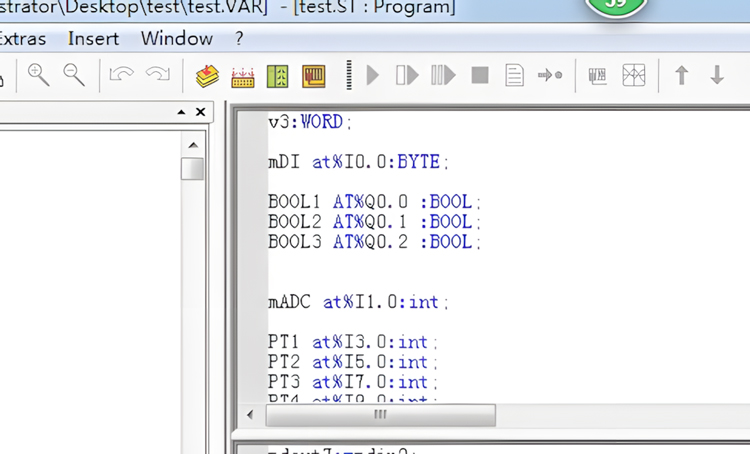The height and width of the screenshot is (454, 750).
Task: Click the orange chip-like toolbar icon
Action: 314,76
